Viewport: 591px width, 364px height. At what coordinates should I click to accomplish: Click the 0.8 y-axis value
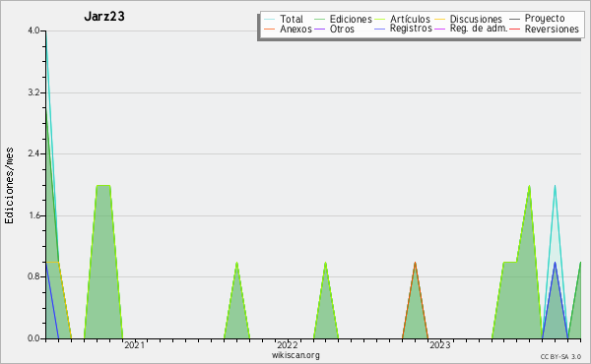33,276
